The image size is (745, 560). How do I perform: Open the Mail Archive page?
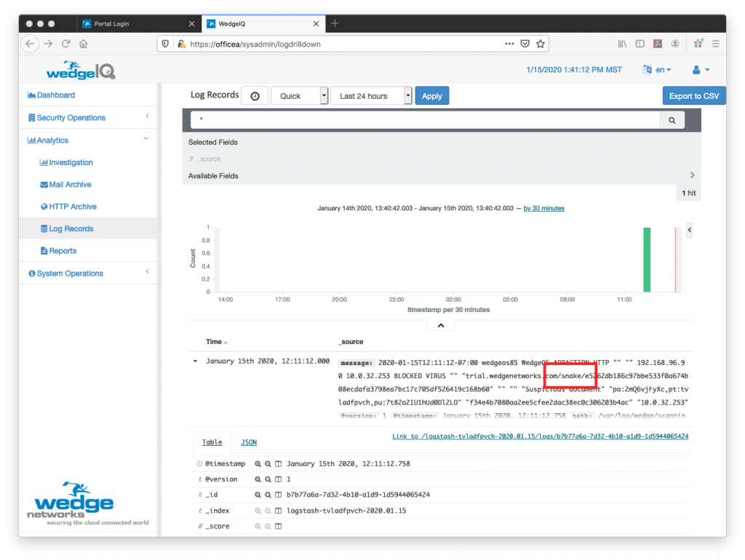(x=65, y=184)
